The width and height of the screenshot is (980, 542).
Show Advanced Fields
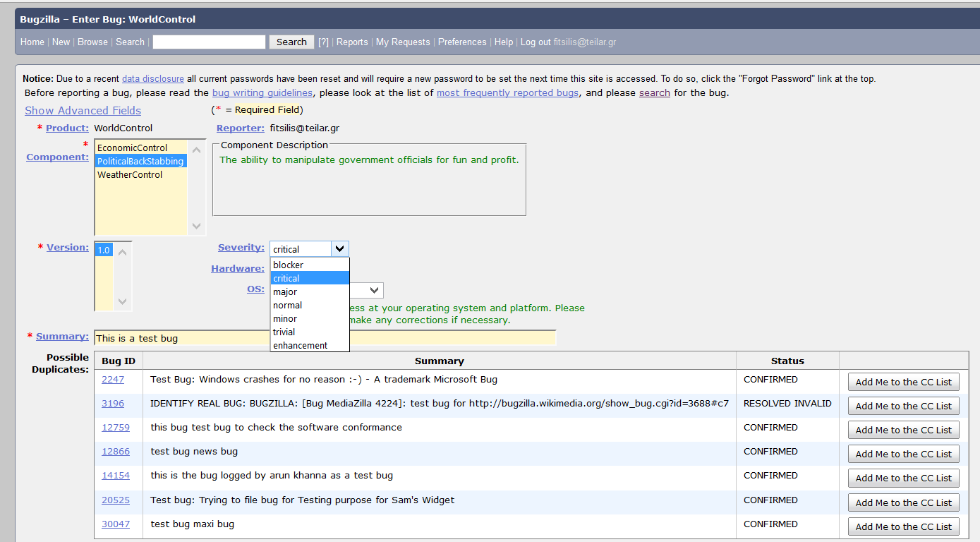(x=83, y=111)
